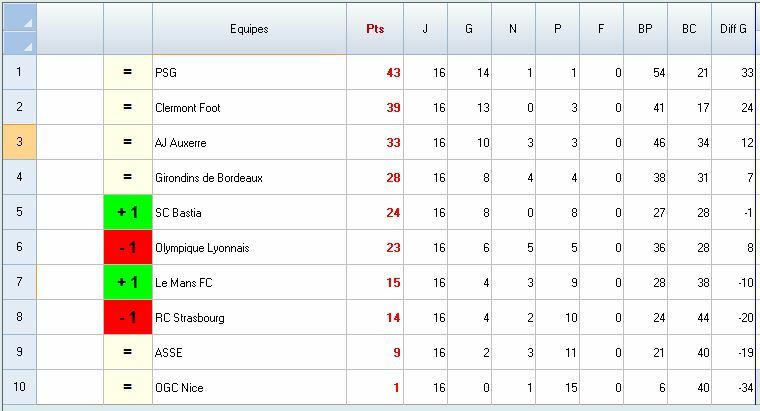Click the Equipes column header
Image resolution: width=760 pixels, height=411 pixels.
click(249, 29)
